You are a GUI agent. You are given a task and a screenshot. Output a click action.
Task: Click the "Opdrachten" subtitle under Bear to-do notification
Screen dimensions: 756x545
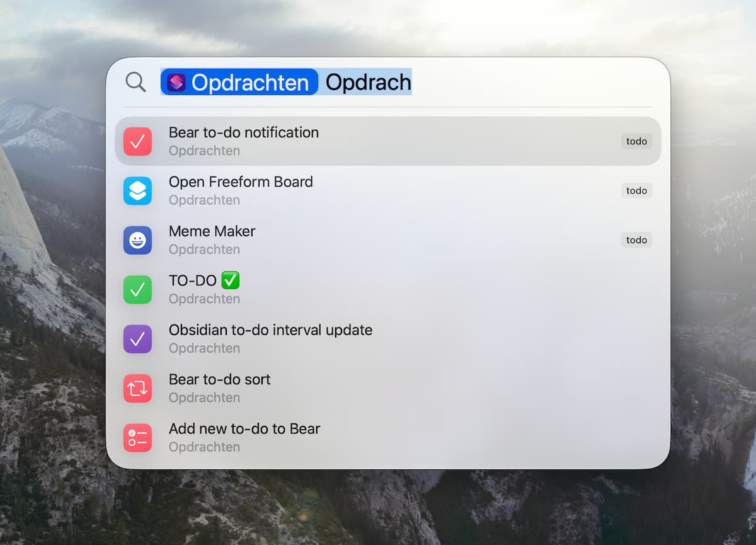(204, 151)
